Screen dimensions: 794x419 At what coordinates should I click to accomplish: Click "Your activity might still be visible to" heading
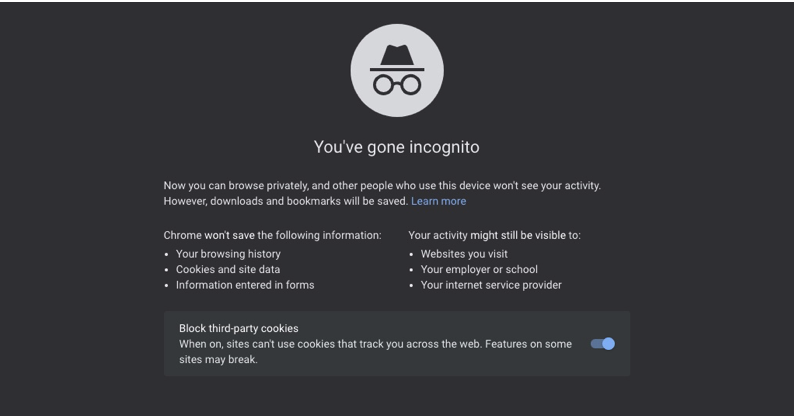tap(495, 235)
